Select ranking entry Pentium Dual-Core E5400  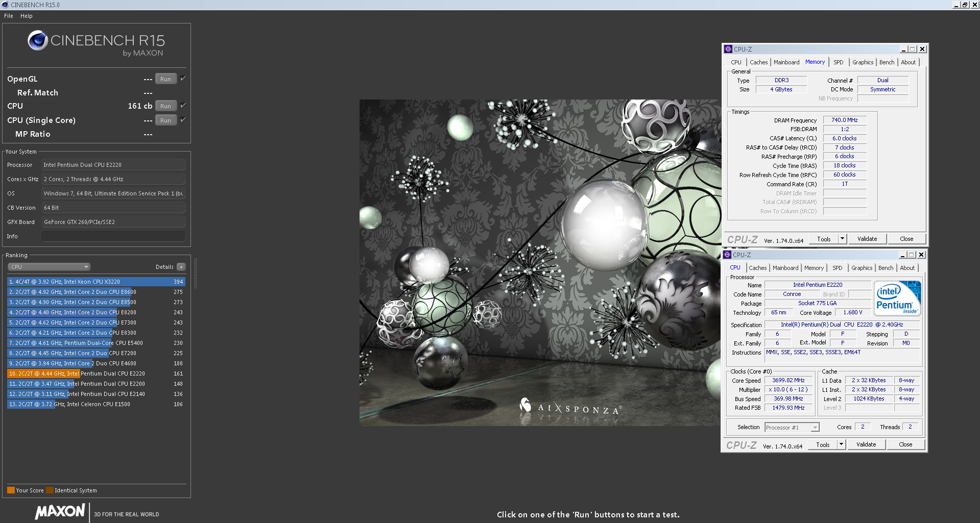coord(96,343)
